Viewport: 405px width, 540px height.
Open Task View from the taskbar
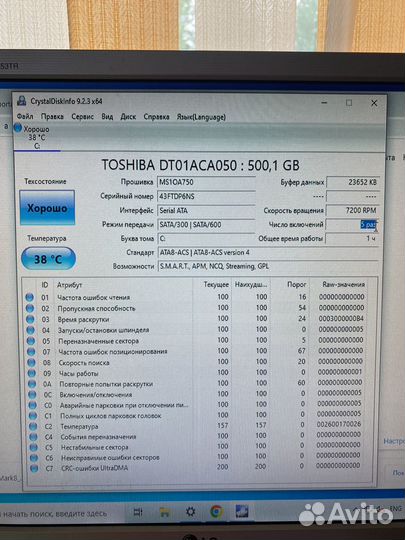tap(138, 513)
